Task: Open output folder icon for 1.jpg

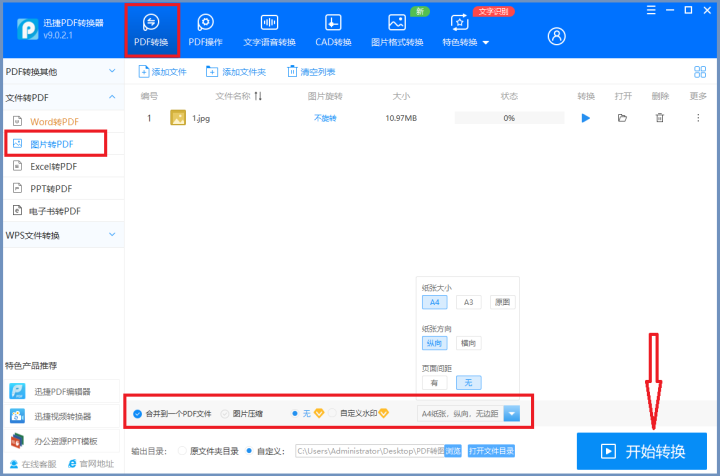Action: tap(622, 118)
